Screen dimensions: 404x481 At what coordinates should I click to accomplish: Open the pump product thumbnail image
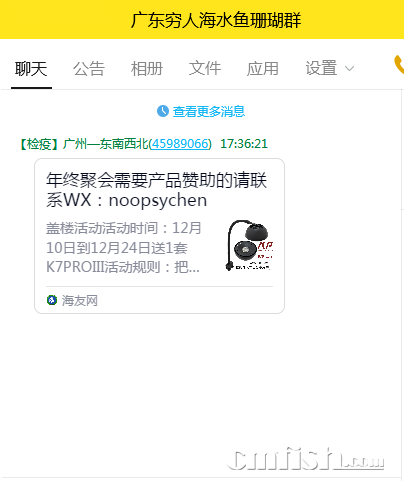[249, 245]
